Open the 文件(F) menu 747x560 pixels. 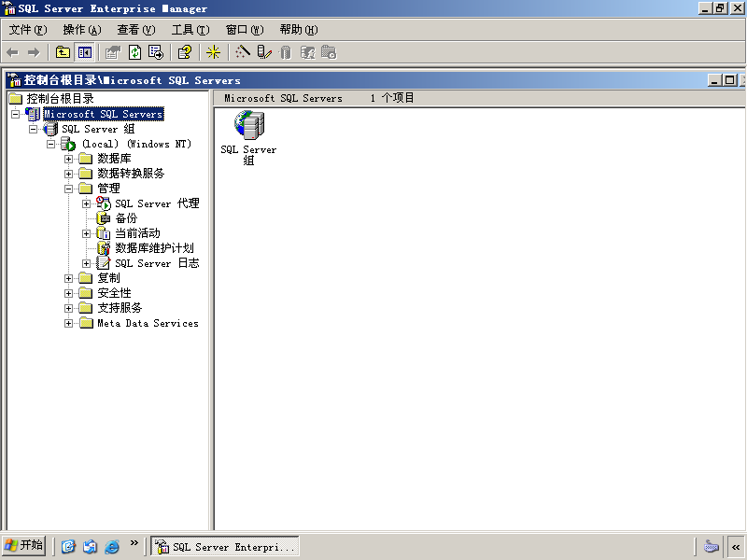[x=28, y=30]
